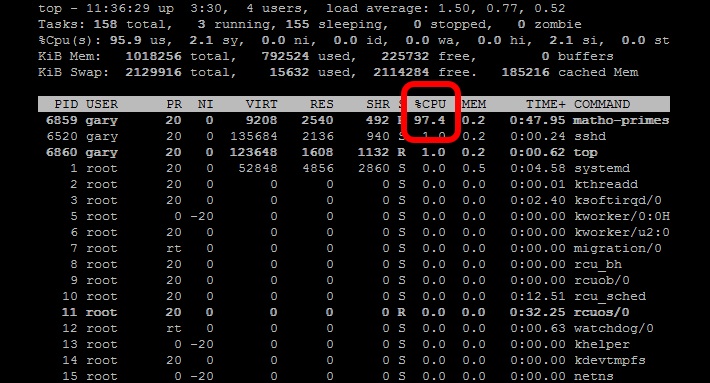Screen dimensions: 710x383
Task: Click the COMMAND column header
Action: [602, 104]
